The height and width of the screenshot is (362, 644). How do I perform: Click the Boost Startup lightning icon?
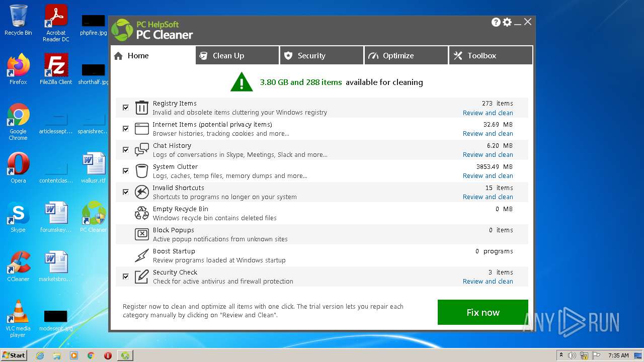[x=142, y=255]
